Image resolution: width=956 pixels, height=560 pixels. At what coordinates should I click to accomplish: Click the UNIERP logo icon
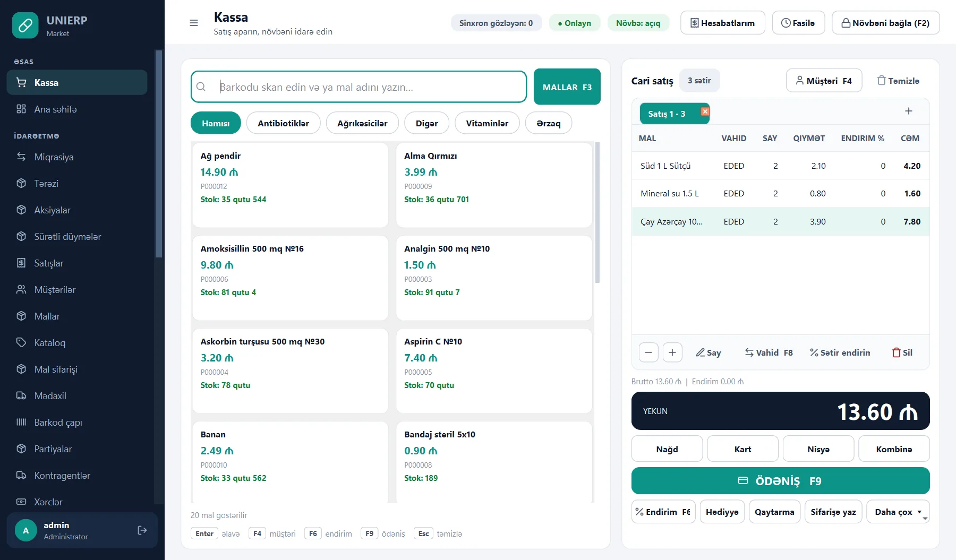coord(25,25)
